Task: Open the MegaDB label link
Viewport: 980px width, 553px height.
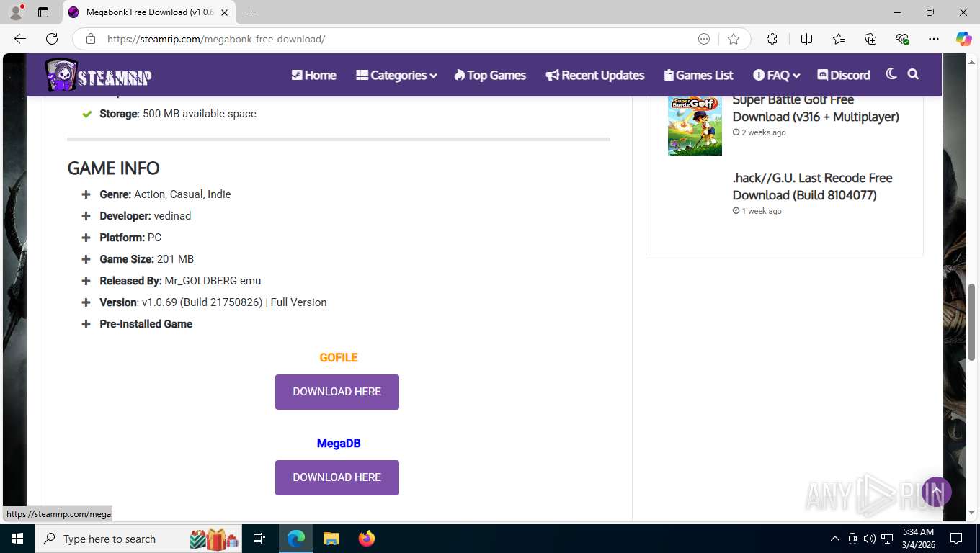Action: click(339, 443)
